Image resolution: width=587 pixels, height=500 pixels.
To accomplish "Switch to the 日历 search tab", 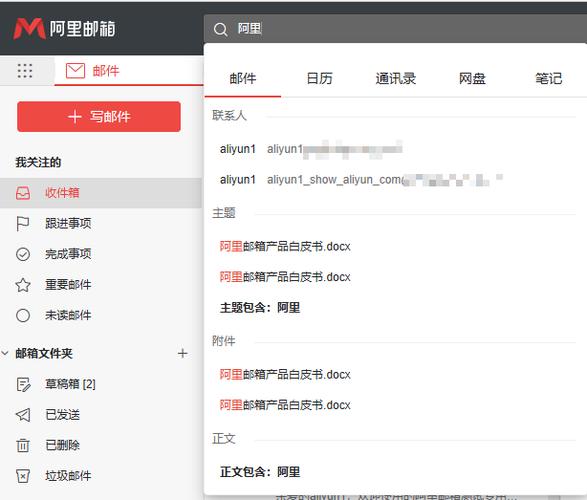I will click(x=319, y=79).
